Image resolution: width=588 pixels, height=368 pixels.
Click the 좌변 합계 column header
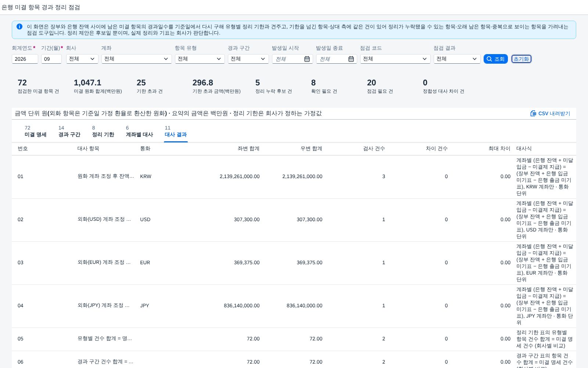coord(248,149)
